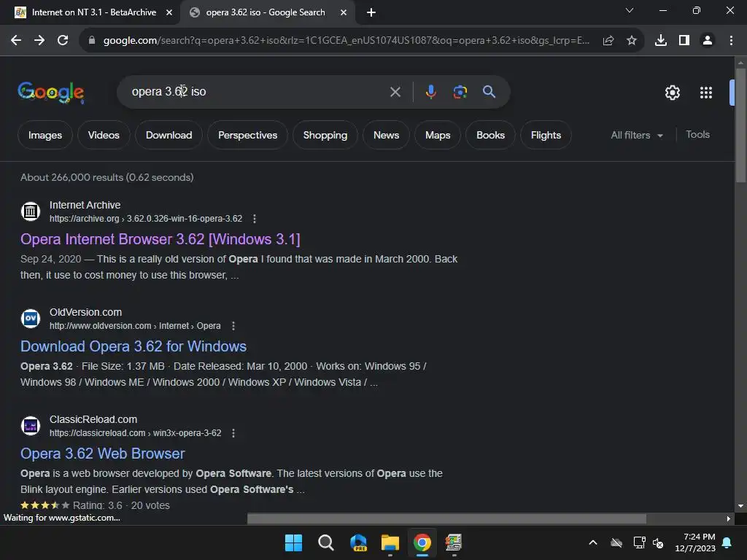This screenshot has width=747, height=560.
Task: Open the search Tools options
Action: pos(697,135)
